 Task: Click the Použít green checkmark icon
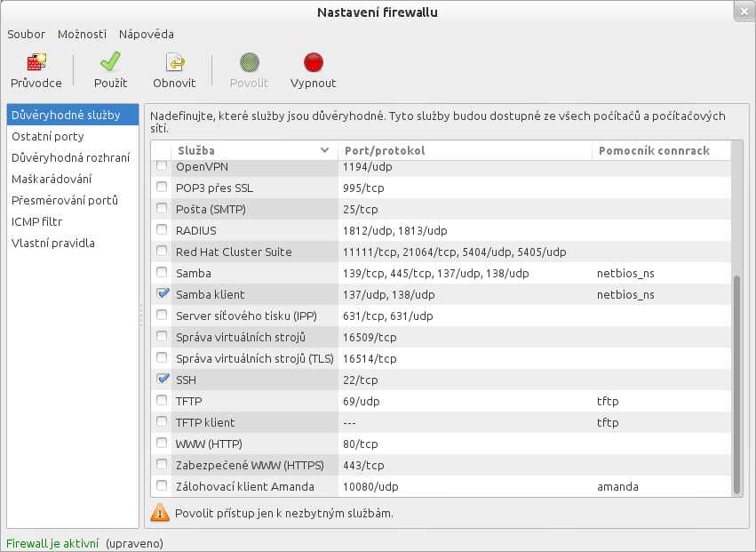point(110,63)
